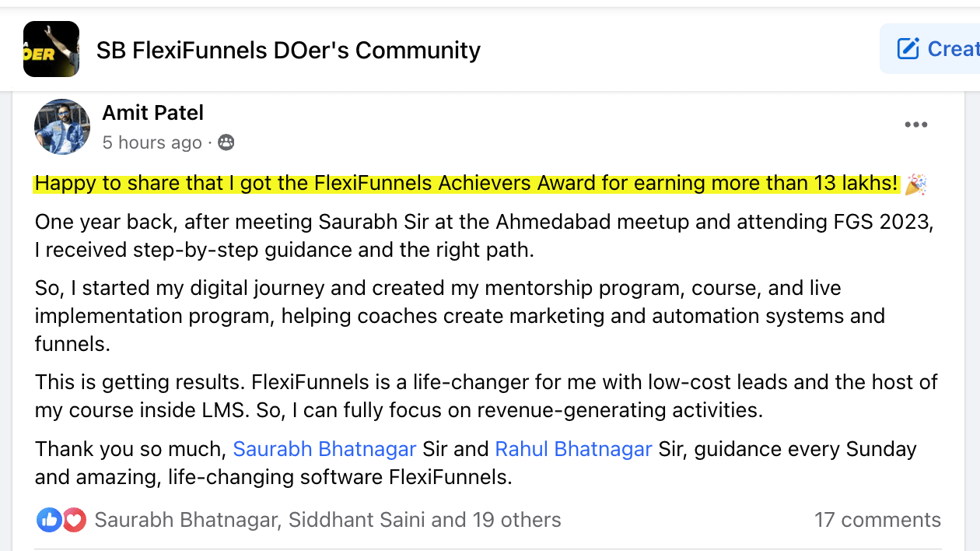Click the "5 hours ago" post timestamp
Screen dimensions: 980x551
[x=152, y=142]
